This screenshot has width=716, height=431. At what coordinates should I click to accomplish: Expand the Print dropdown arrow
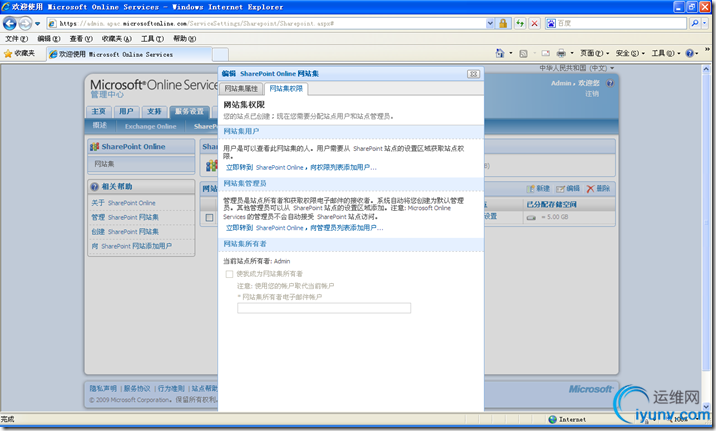[572, 53]
